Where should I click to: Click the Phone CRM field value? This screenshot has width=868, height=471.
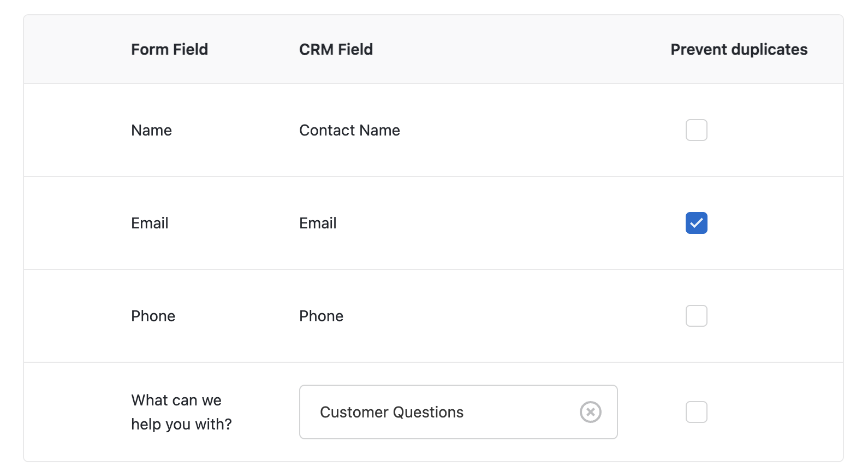click(321, 316)
